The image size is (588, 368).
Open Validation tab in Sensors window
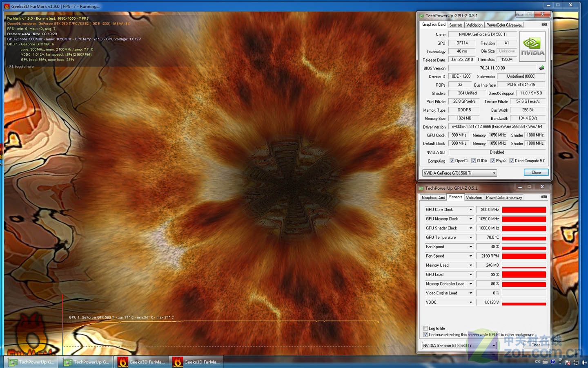[x=474, y=197]
